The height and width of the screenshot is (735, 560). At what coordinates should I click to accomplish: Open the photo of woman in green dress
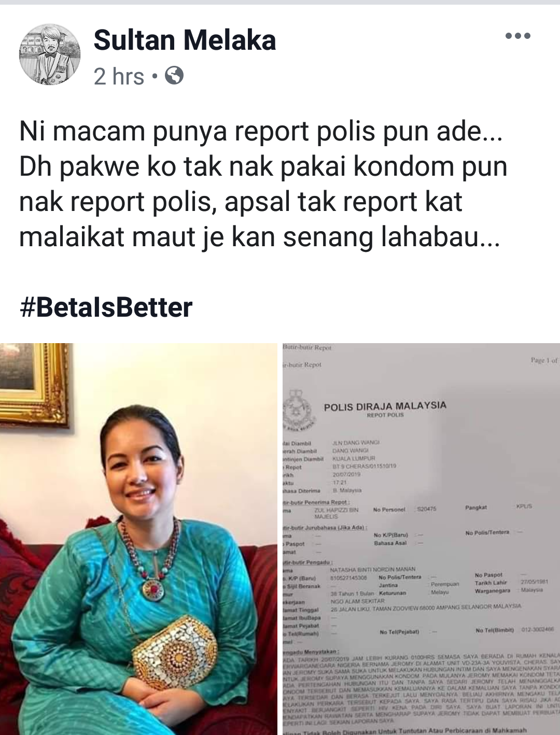click(138, 539)
